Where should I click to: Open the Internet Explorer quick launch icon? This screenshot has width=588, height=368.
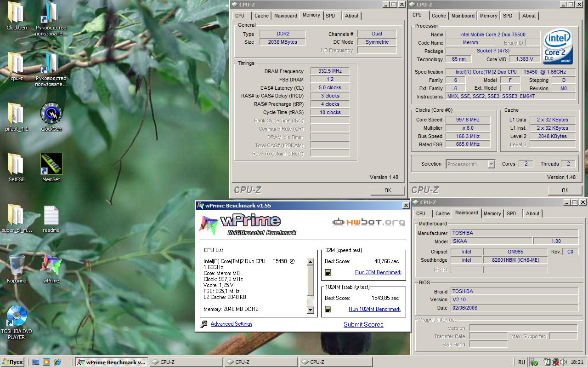[x=57, y=362]
